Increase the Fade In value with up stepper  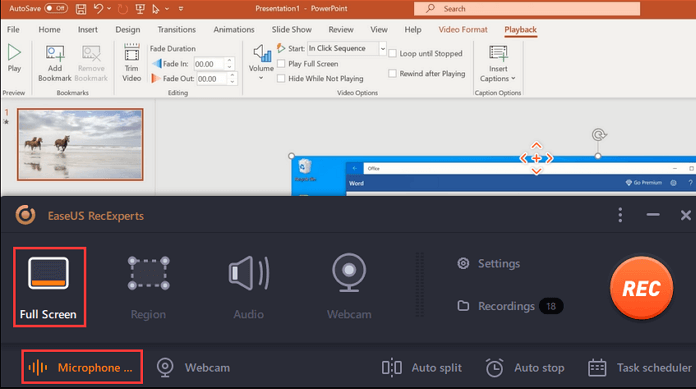[229, 60]
